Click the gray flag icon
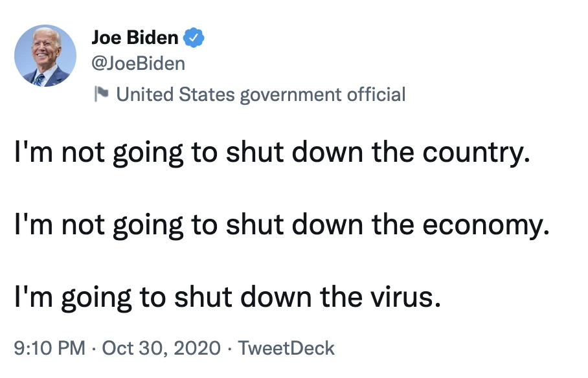Viewport: 588px width, 378px height. point(100,94)
